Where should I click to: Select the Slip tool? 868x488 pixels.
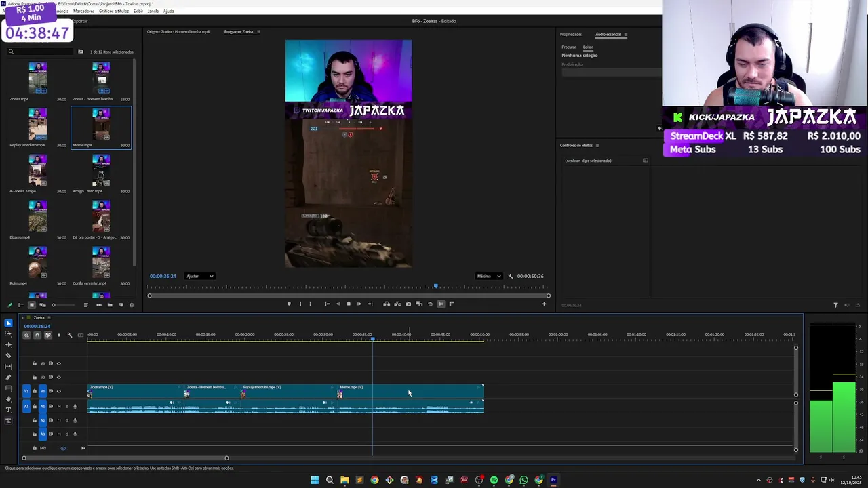(x=8, y=366)
